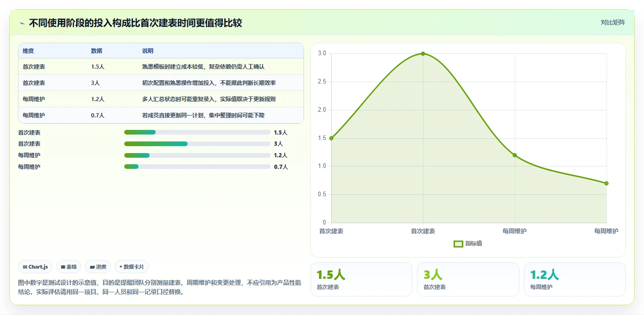Click the 指标值 legend text
Viewport: 644px width, 315px height.
474,244
